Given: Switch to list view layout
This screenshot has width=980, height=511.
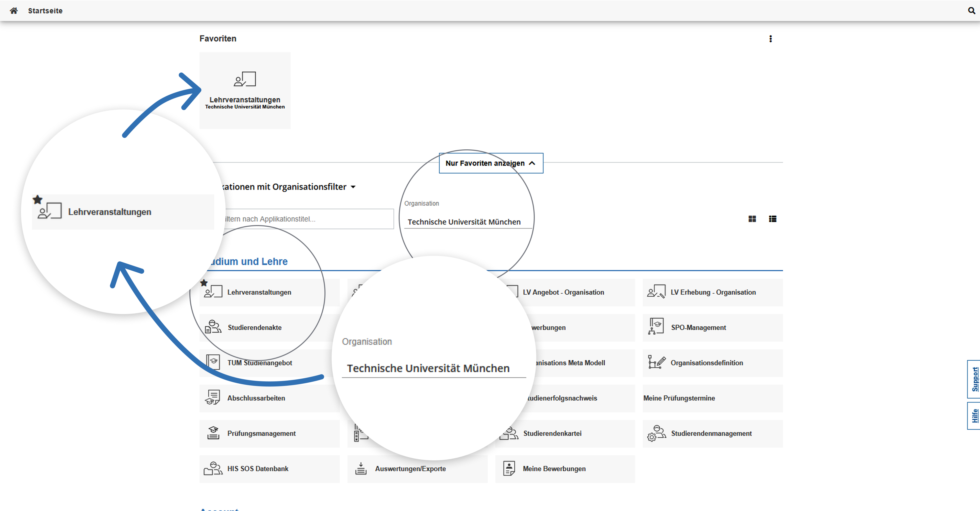Looking at the screenshot, I should [x=772, y=219].
